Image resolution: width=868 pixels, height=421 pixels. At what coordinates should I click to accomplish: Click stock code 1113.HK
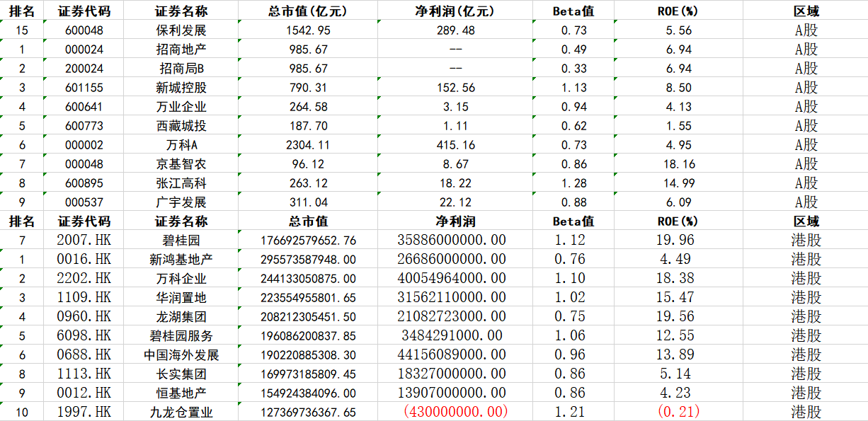tap(84, 374)
